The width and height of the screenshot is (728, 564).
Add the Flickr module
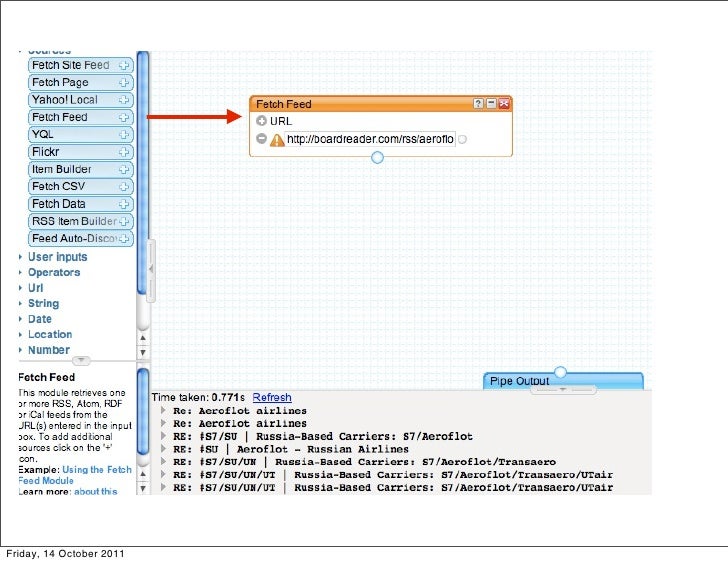tap(124, 152)
